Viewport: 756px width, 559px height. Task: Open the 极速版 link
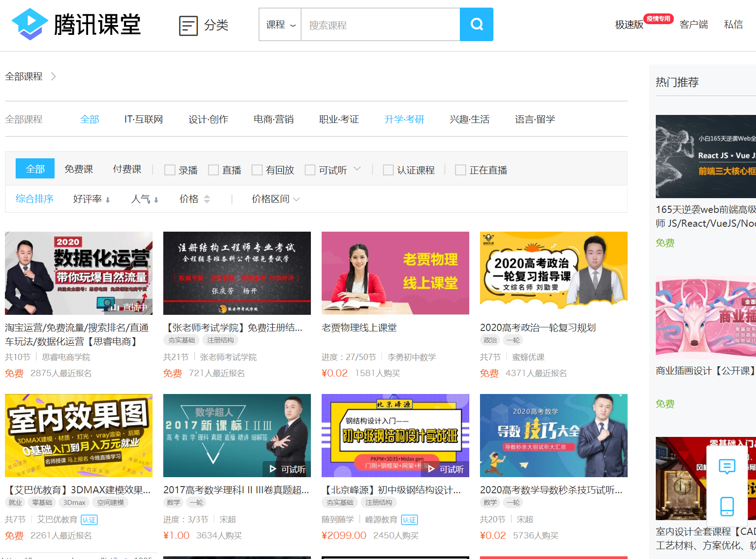click(629, 25)
